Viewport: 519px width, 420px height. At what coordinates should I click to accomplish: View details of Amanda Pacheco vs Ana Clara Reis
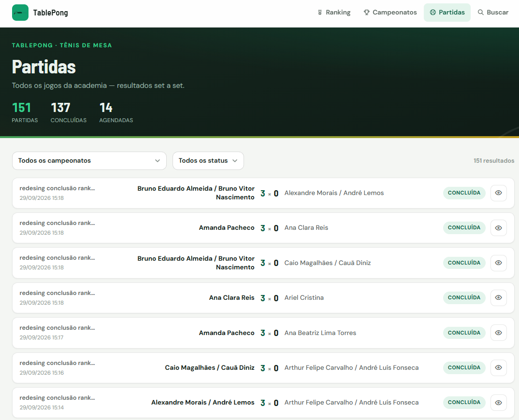(x=499, y=228)
